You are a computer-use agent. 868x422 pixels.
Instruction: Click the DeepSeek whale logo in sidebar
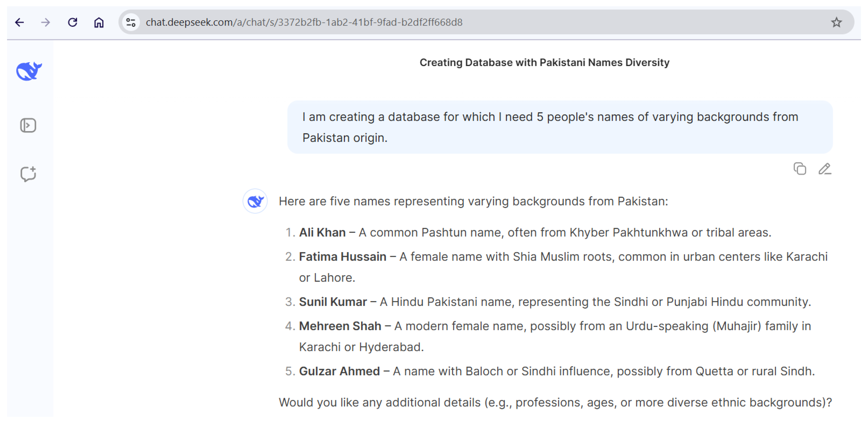(x=29, y=71)
